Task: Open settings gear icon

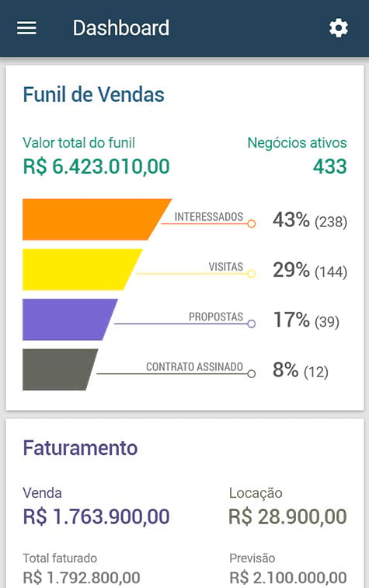Action: pyautogui.click(x=339, y=28)
